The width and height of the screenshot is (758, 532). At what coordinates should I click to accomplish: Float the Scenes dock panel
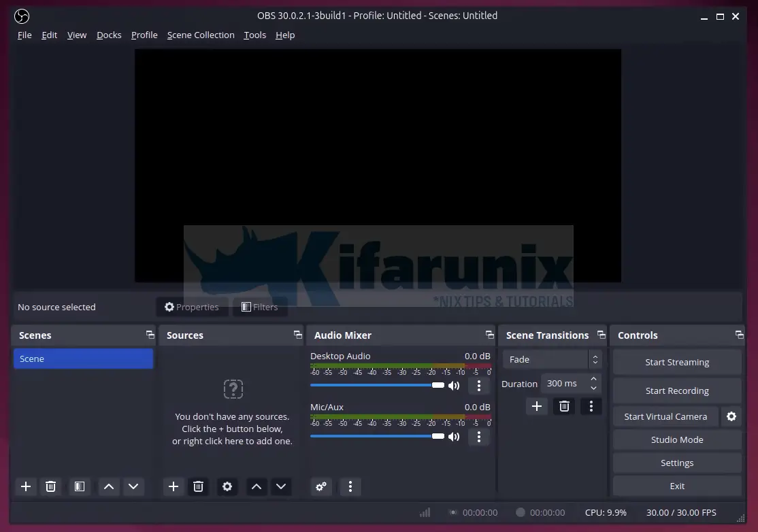150,335
